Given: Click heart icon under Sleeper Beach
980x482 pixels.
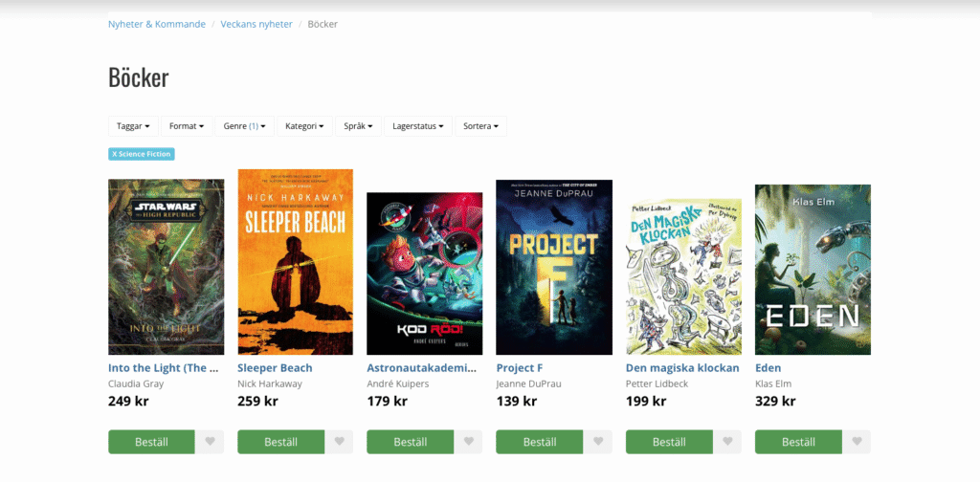Looking at the screenshot, I should [x=340, y=442].
